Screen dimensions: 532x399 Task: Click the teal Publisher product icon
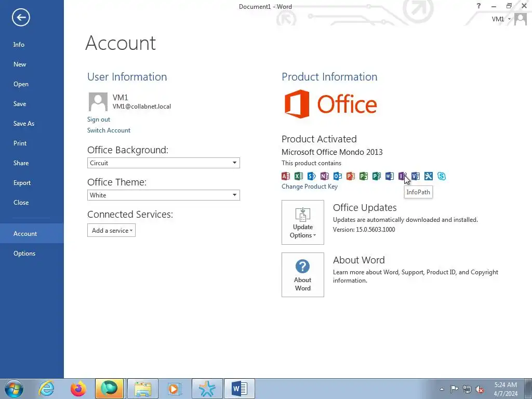tap(376, 176)
